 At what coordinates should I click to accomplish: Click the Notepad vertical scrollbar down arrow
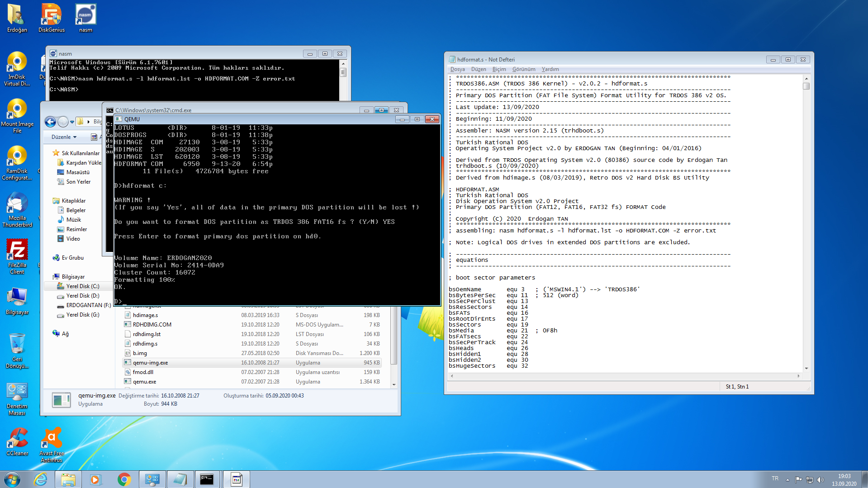[806, 369]
